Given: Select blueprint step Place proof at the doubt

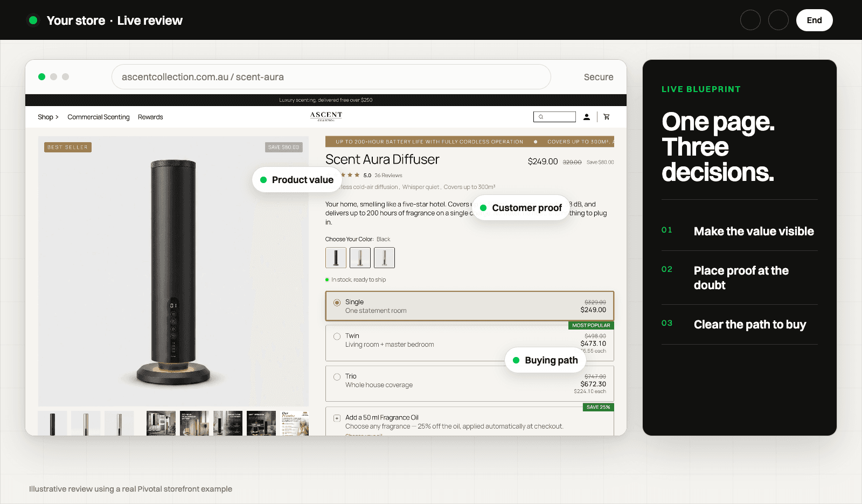Looking at the screenshot, I should pyautogui.click(x=739, y=278).
